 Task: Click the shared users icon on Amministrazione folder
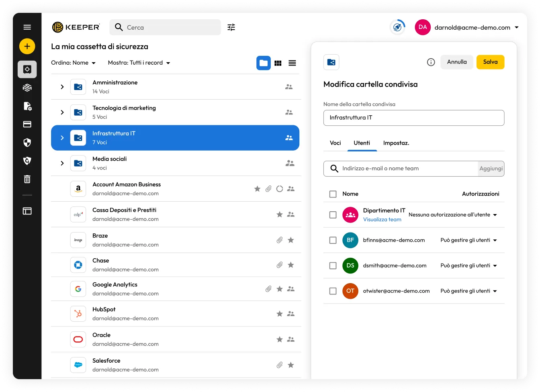coord(289,87)
